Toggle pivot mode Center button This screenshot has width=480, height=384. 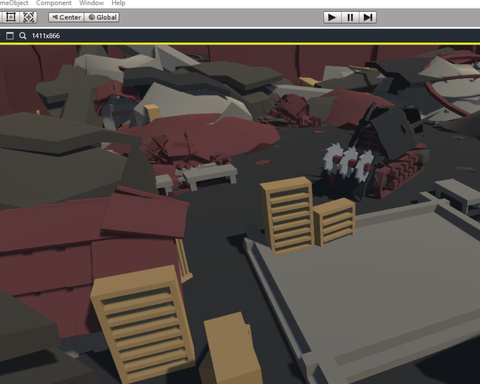tap(66, 17)
